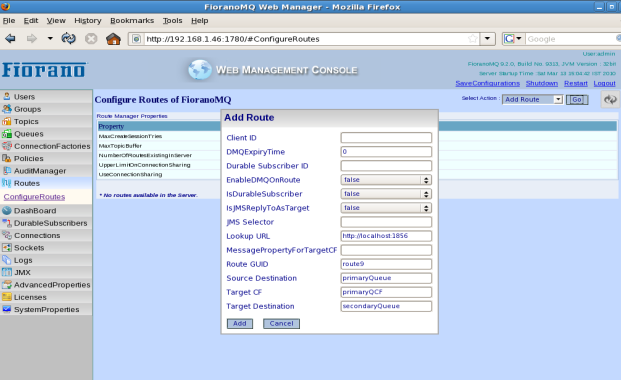This screenshot has height=380, width=621.
Task: Open the Bookmarks menu
Action: click(x=132, y=21)
